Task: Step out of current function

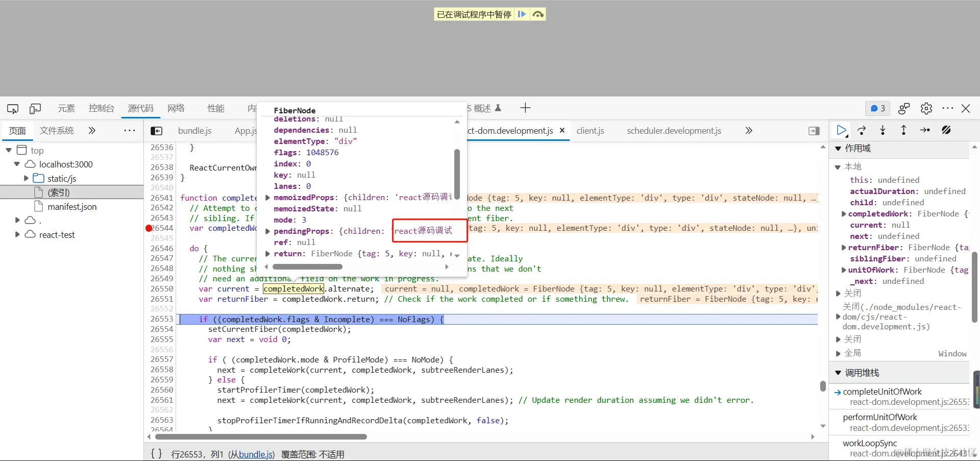Action: (903, 131)
